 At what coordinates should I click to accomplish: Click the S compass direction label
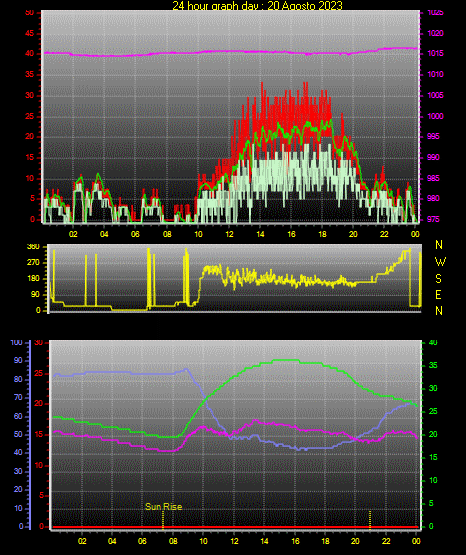pyautogui.click(x=438, y=279)
